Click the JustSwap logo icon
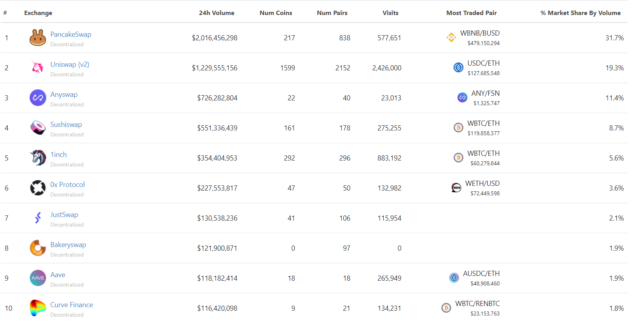The width and height of the screenshot is (644, 323). [x=38, y=218]
